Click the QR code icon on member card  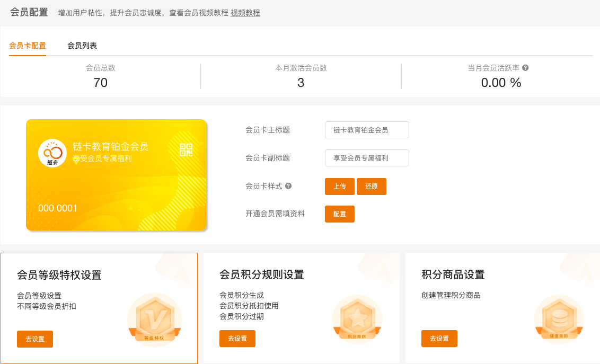[186, 149]
